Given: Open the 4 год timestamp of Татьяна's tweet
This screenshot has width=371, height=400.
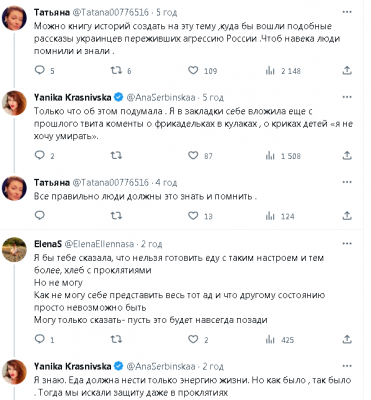Looking at the screenshot, I should 166,183.
